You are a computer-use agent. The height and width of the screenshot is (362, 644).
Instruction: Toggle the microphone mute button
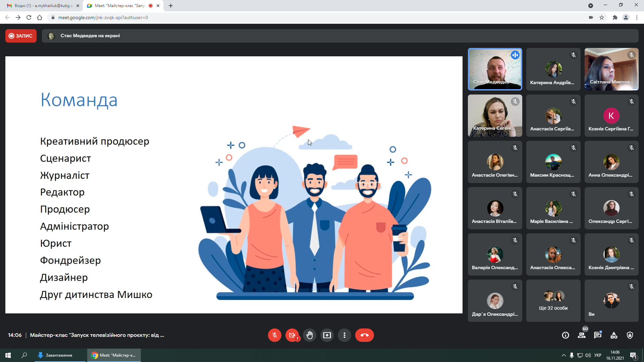click(x=274, y=335)
